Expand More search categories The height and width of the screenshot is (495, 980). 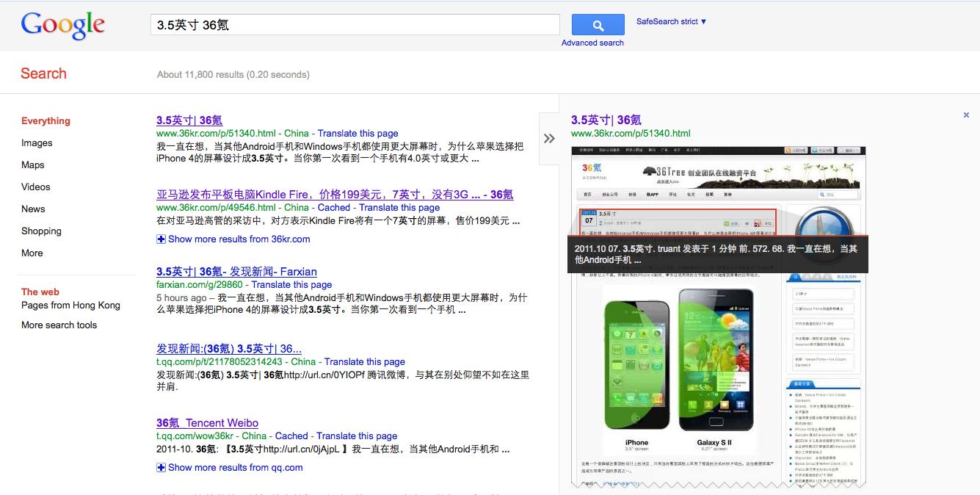click(x=32, y=253)
